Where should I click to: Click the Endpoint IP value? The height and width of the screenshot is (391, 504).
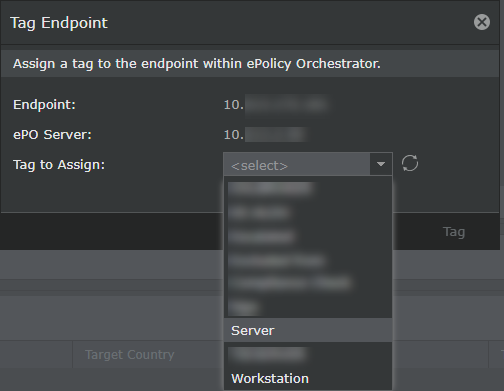(x=275, y=105)
